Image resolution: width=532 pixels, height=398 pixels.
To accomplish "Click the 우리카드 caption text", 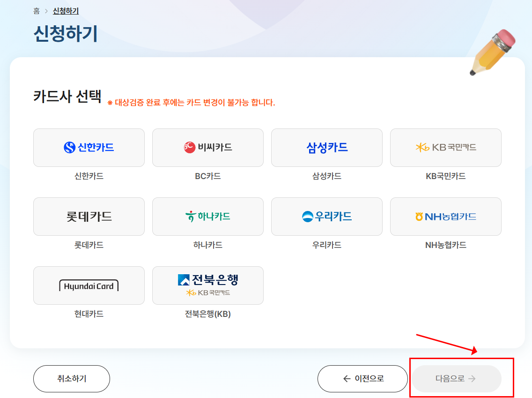I will coord(327,245).
